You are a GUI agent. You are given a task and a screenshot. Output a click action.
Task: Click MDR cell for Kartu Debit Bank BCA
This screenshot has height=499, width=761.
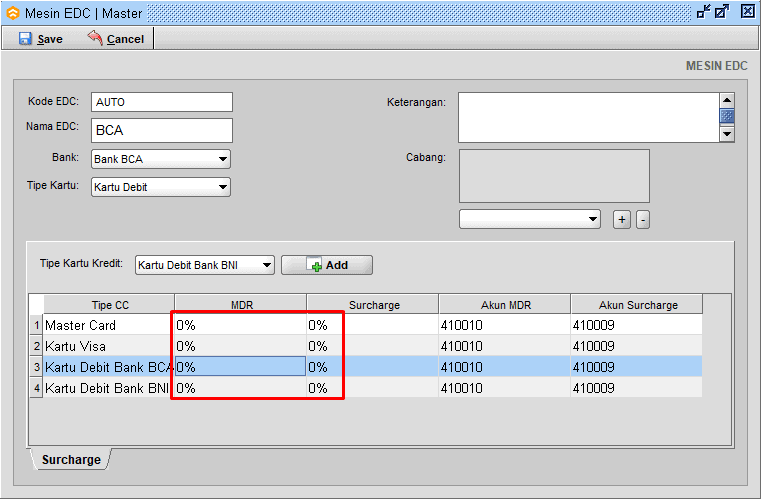pos(241,367)
